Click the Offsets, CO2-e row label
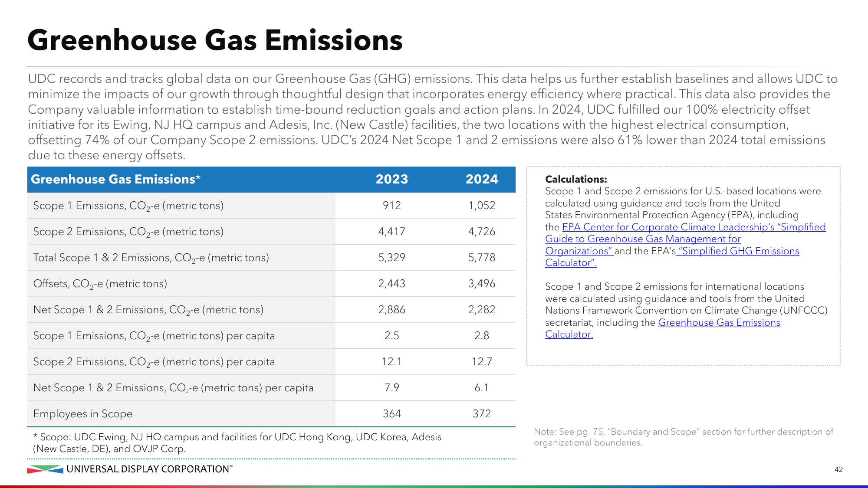Screen dimensions: 868x488 [x=100, y=284]
